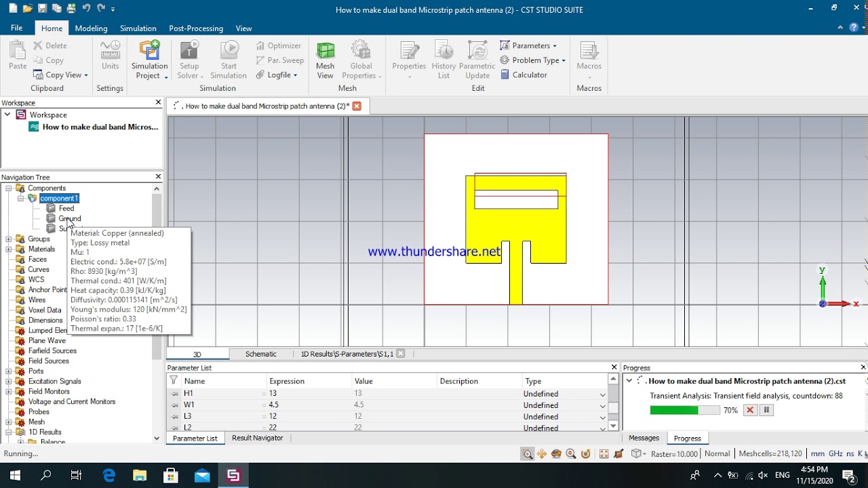
Task: Switch to the View ribbon tab
Action: tap(243, 28)
